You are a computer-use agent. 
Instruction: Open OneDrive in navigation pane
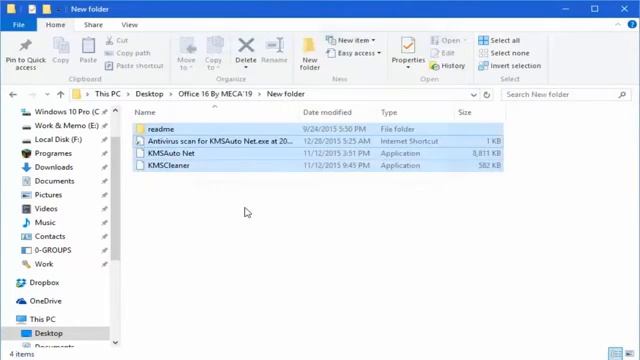39,301
